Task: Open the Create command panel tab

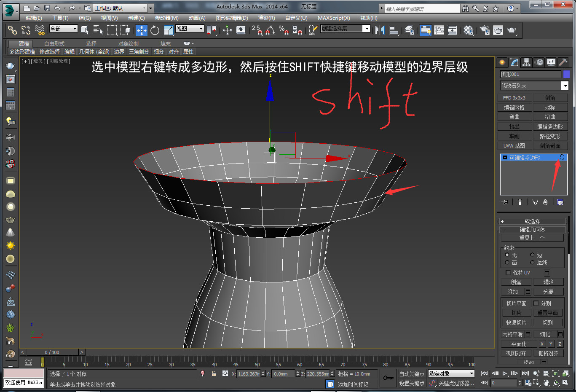Action: pyautogui.click(x=502, y=62)
